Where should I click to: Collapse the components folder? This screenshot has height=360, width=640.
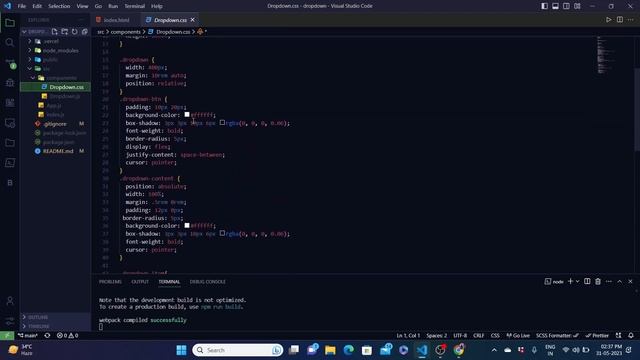pos(33,78)
